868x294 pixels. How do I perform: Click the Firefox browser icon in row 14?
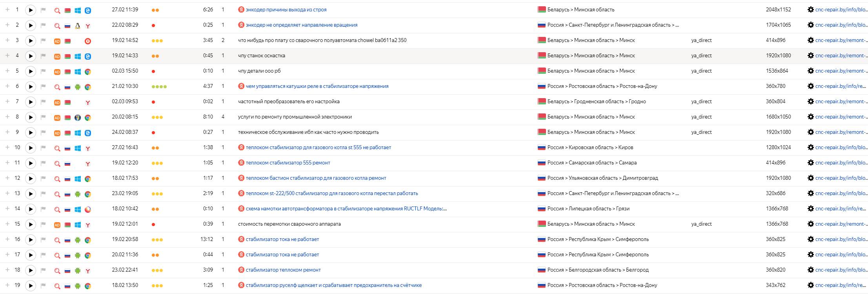[88, 209]
